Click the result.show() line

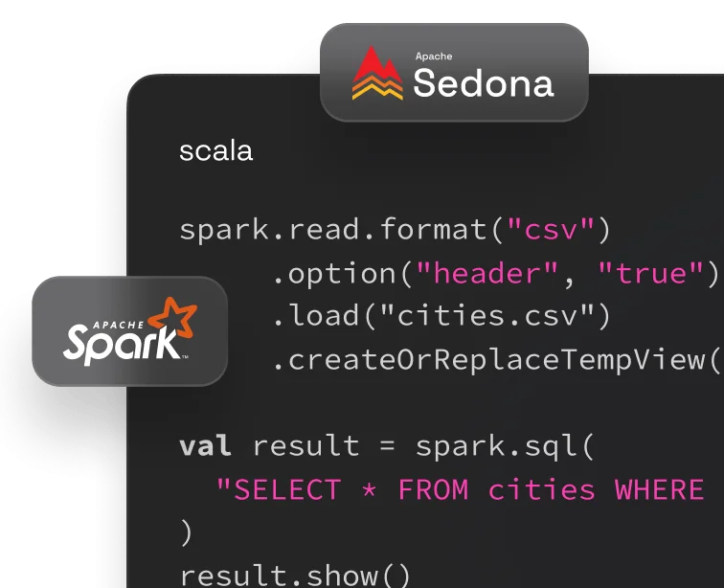click(x=295, y=575)
